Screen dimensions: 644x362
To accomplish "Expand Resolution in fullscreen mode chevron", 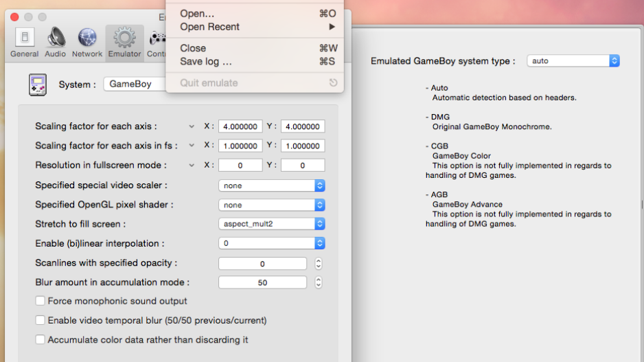I will coord(192,165).
